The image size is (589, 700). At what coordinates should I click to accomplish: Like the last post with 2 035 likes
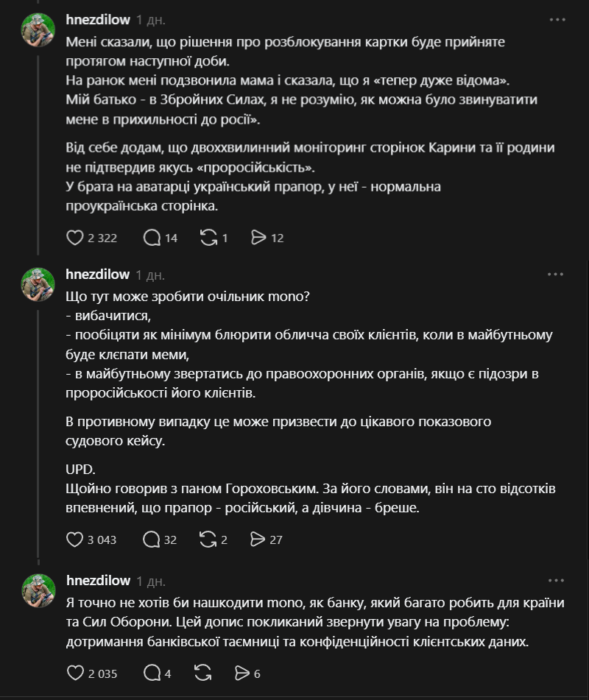pos(74,673)
